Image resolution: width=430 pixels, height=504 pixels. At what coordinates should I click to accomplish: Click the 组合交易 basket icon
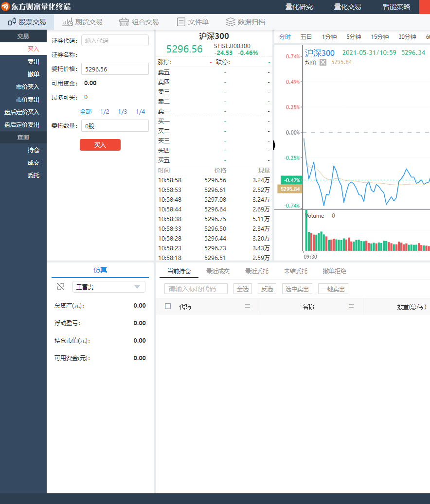tap(124, 22)
